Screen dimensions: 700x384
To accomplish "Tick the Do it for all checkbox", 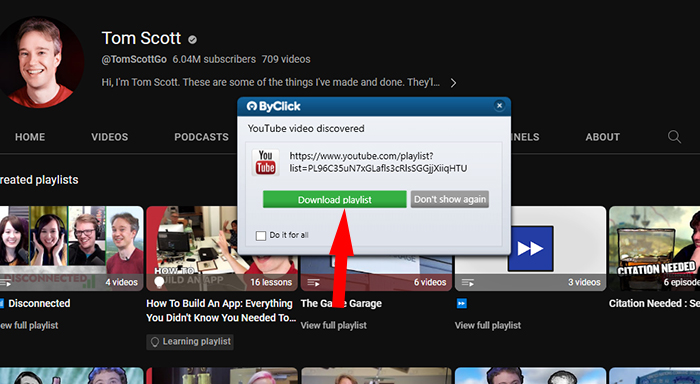I will pos(261,235).
